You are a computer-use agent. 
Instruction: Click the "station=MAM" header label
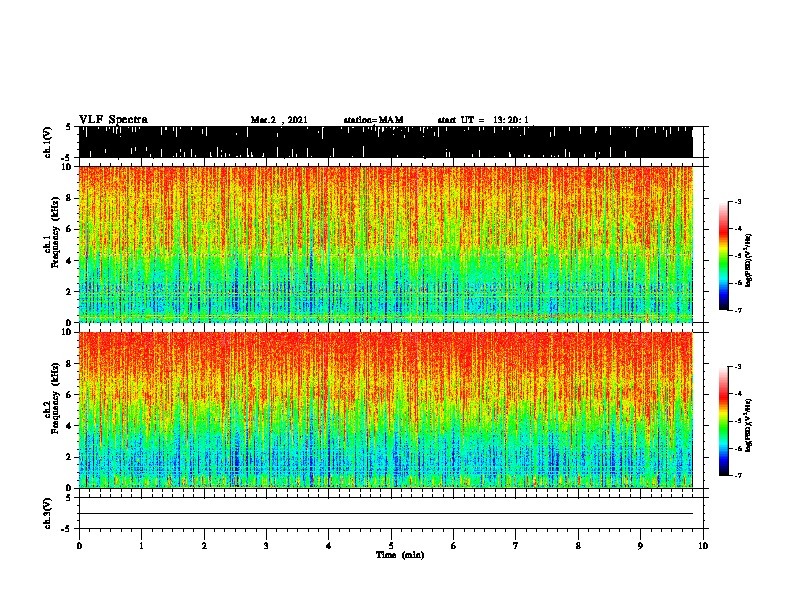point(373,120)
